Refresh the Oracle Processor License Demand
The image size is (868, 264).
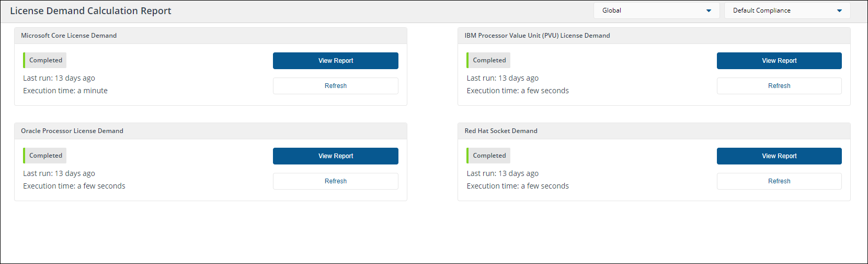[x=335, y=181]
